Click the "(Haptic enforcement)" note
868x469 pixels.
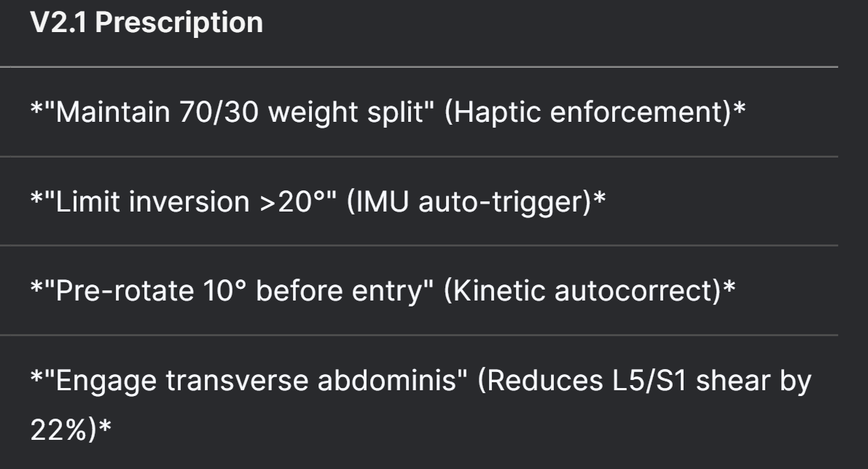[x=588, y=112]
